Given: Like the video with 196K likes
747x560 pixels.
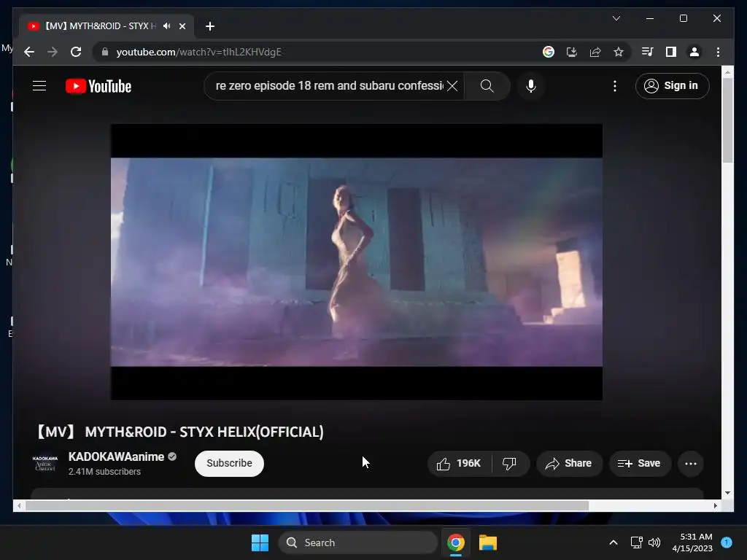Looking at the screenshot, I should pyautogui.click(x=460, y=463).
